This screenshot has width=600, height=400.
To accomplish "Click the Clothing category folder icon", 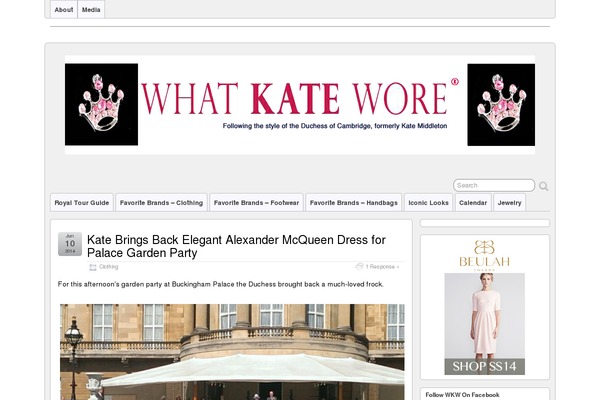I will click(93, 267).
